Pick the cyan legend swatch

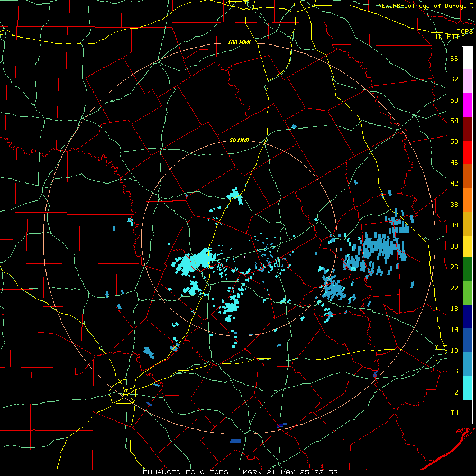pyautogui.click(x=467, y=388)
